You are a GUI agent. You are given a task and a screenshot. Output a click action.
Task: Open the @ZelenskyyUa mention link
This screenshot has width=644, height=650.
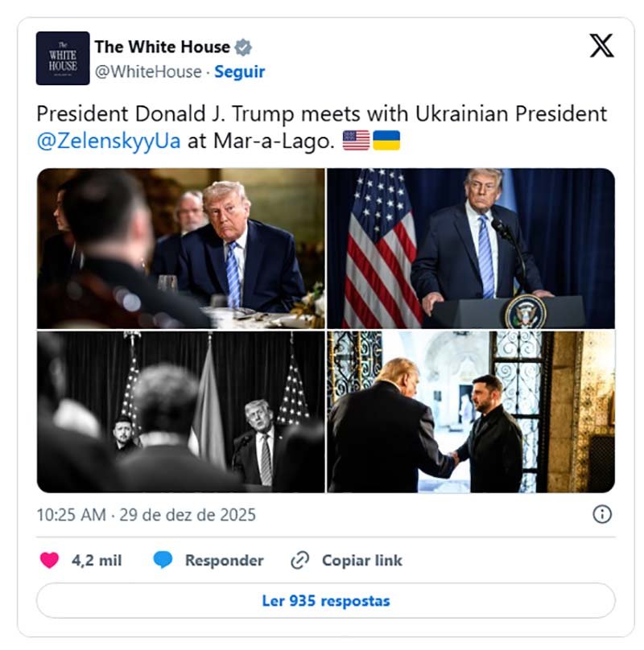(x=109, y=141)
